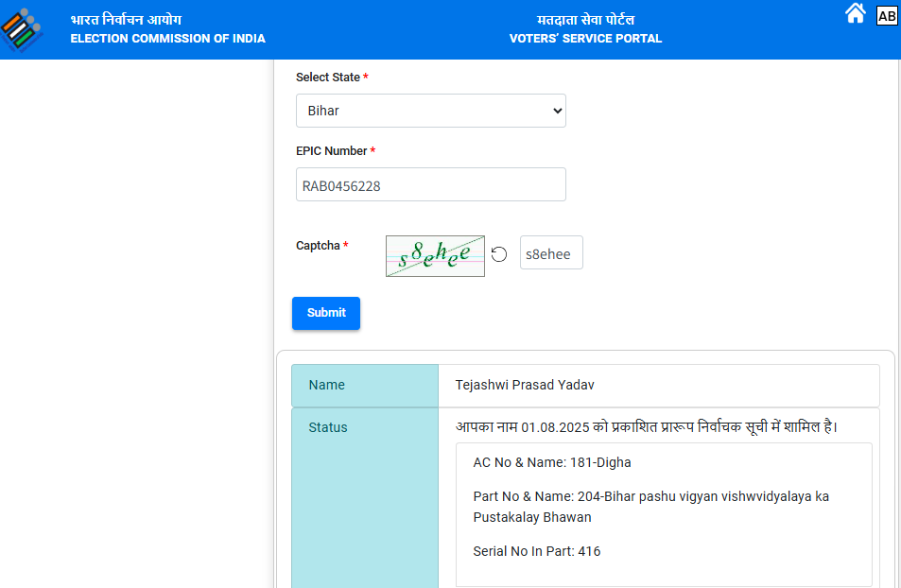This screenshot has height=588, width=901.
Task: Focus the EPIC Number input field
Action: (430, 184)
